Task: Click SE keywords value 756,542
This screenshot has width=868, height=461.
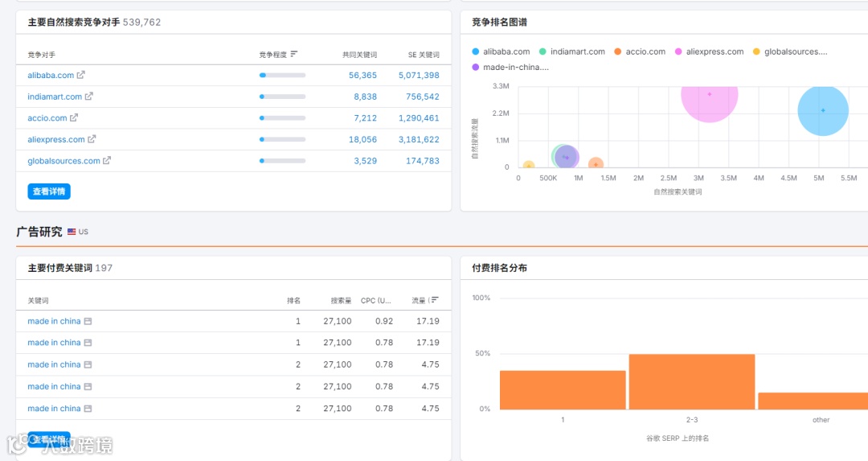Action: pyautogui.click(x=423, y=97)
